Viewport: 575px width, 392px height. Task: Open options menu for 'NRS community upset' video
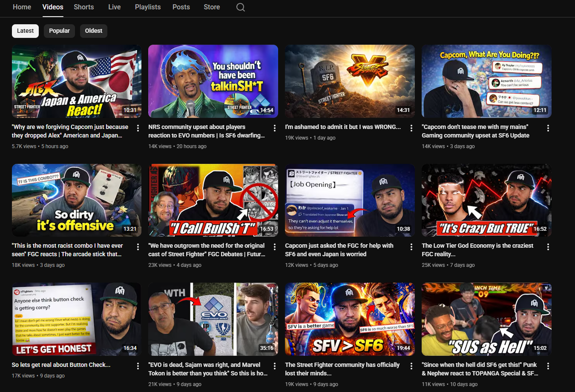click(x=275, y=128)
